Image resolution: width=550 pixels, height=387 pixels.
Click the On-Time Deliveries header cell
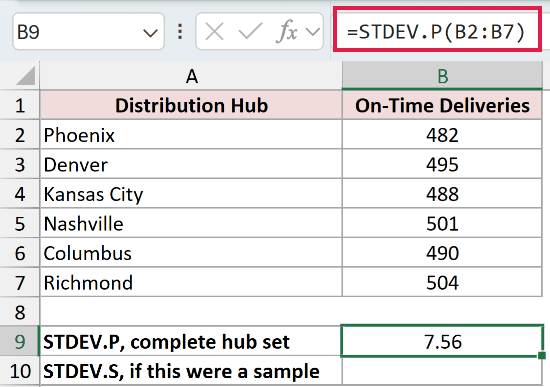click(x=442, y=105)
